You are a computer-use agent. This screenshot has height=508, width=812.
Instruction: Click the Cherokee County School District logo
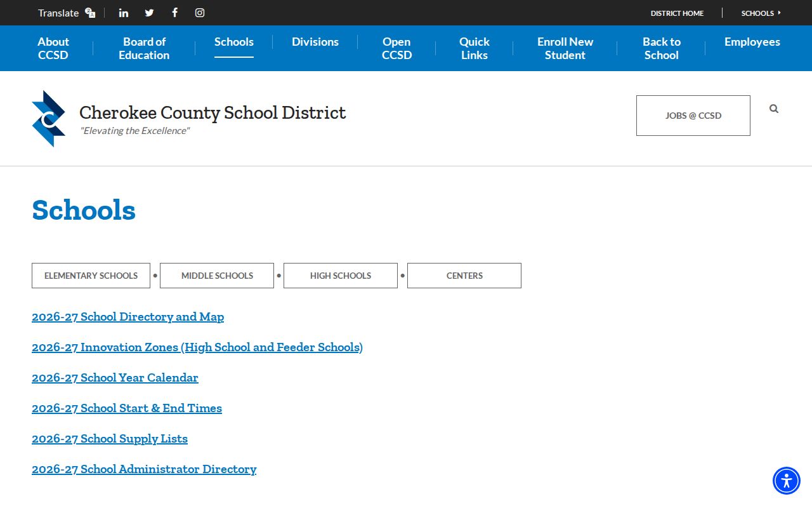point(49,119)
